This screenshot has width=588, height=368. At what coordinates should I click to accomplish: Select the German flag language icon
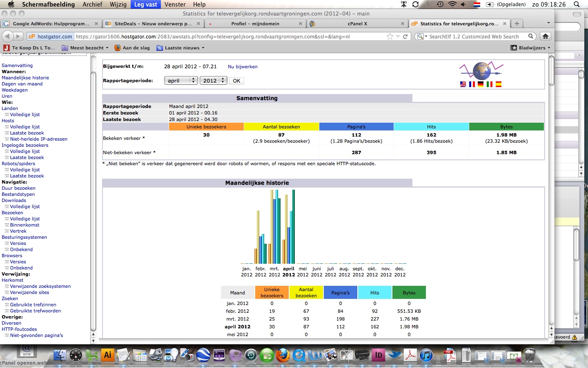coord(481,84)
